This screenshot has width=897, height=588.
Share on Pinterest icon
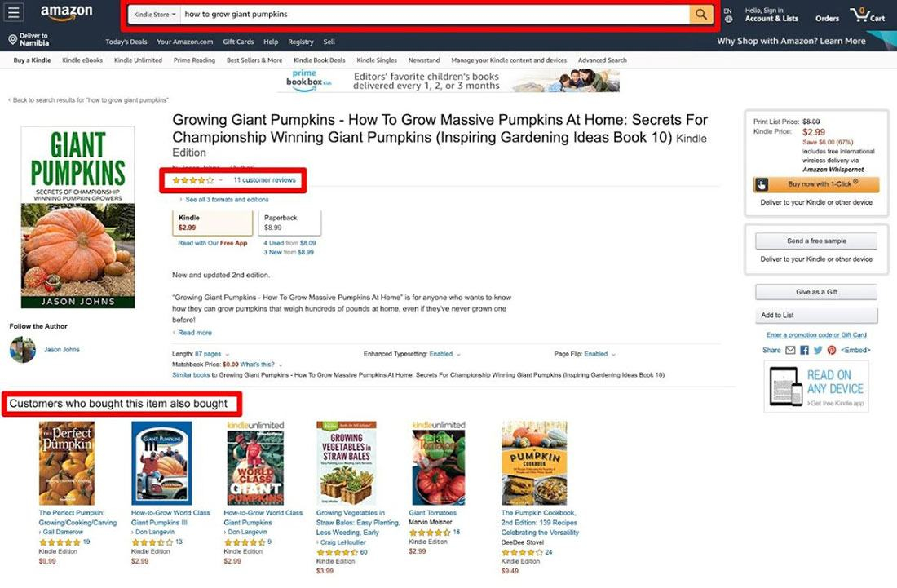(832, 350)
